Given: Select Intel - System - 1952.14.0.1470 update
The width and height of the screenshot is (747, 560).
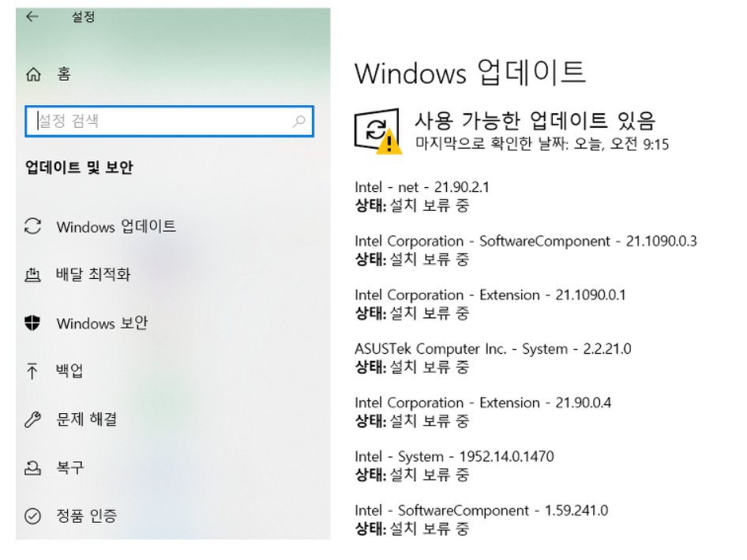Looking at the screenshot, I should coord(455,457).
